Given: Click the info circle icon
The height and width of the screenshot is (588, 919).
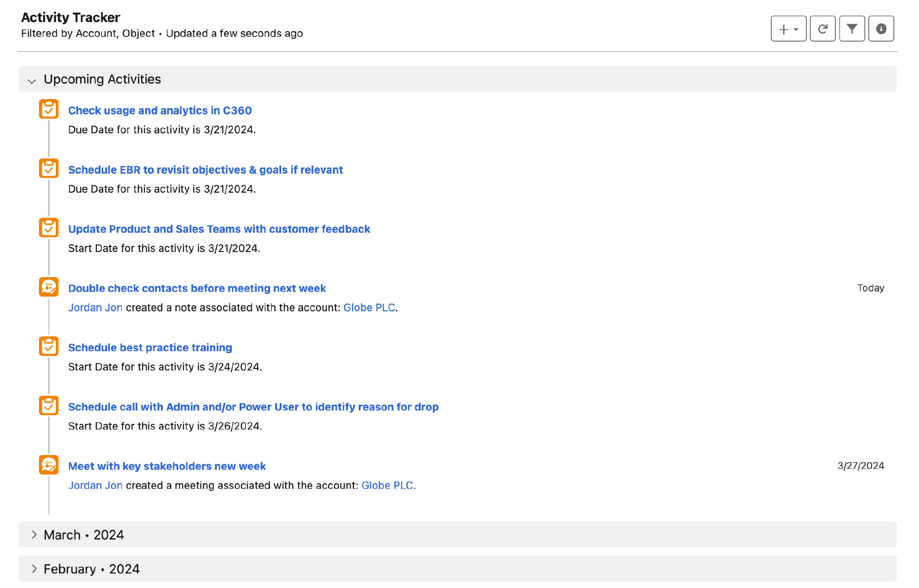Looking at the screenshot, I should [881, 29].
